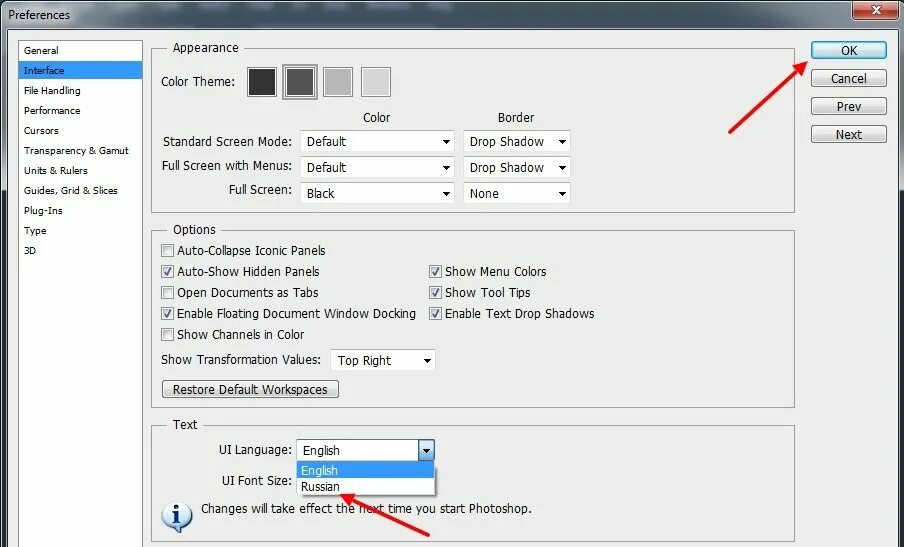Click Restore Default Workspaces button
The image size is (904, 547).
(250, 389)
